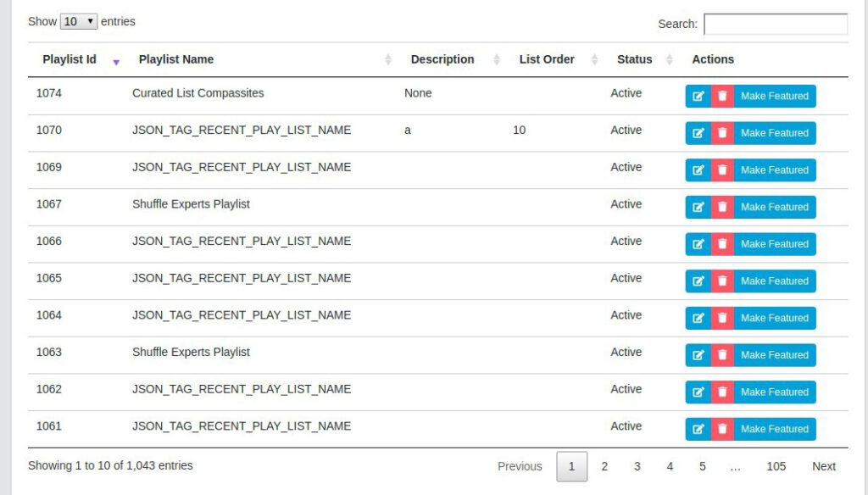The image size is (868, 495).
Task: Make playlist 1065 featured
Action: [x=775, y=281]
